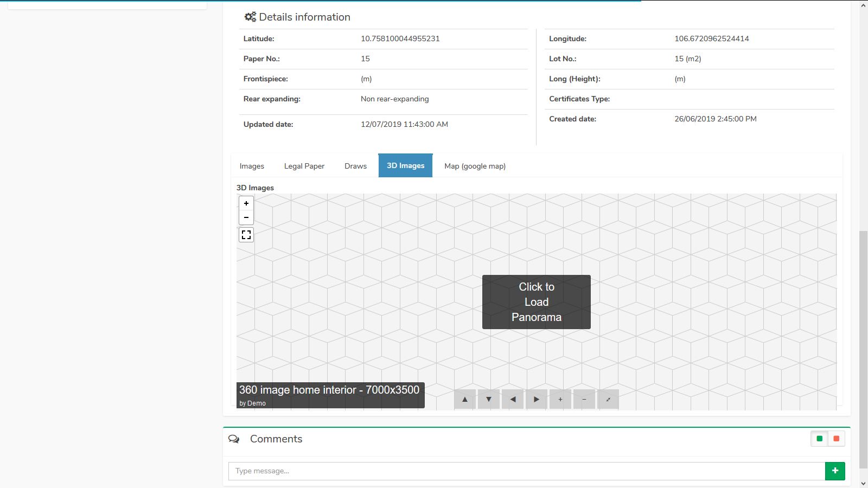
Task: Select the Draws tab
Action: 355,166
